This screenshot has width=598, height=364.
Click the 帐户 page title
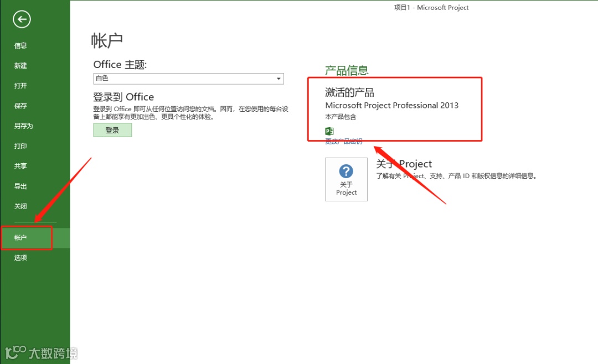coord(107,40)
